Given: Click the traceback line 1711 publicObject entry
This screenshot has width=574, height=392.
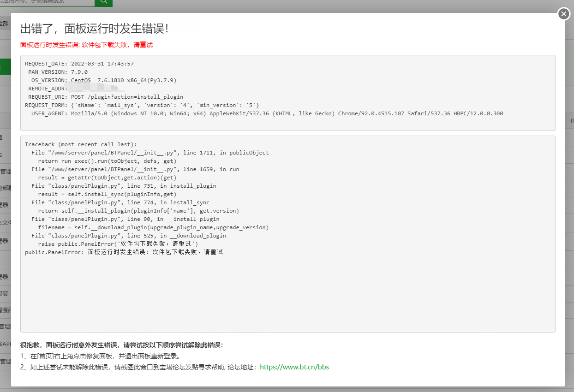Looking at the screenshot, I should [150, 153].
